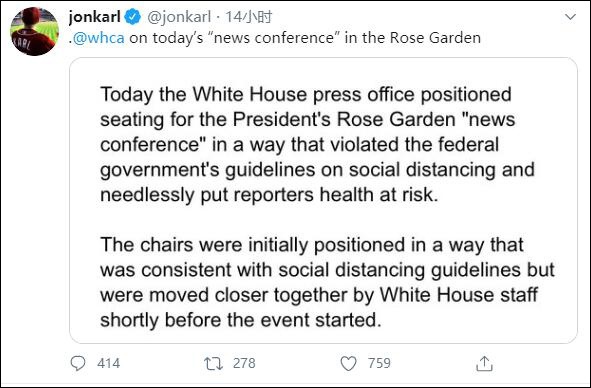Open the share upload icon
This screenshot has height=388, width=591.
coord(484,363)
